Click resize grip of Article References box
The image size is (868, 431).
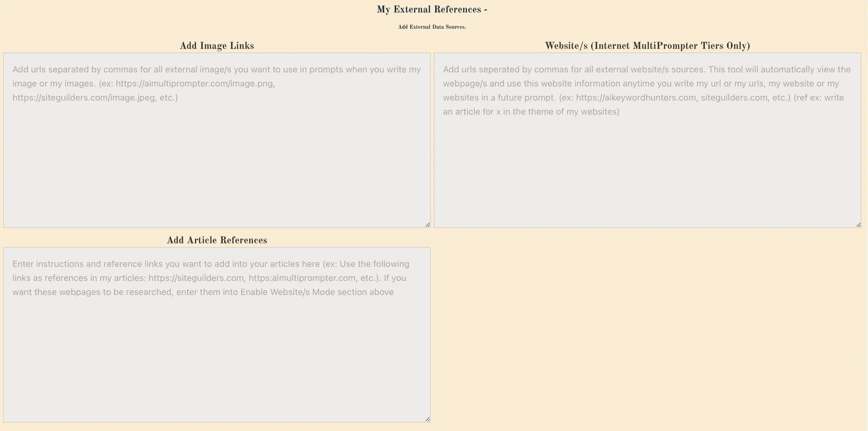(427, 419)
